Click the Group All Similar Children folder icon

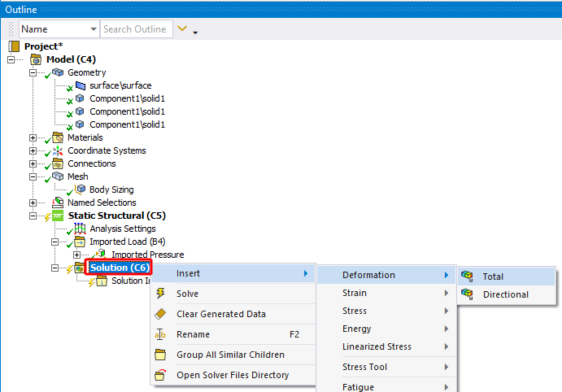(160, 355)
